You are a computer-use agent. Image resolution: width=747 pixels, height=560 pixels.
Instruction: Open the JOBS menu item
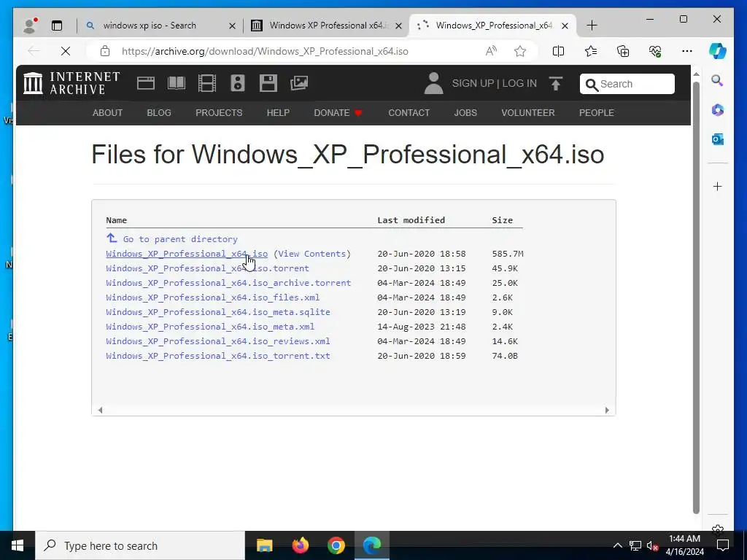(x=465, y=113)
